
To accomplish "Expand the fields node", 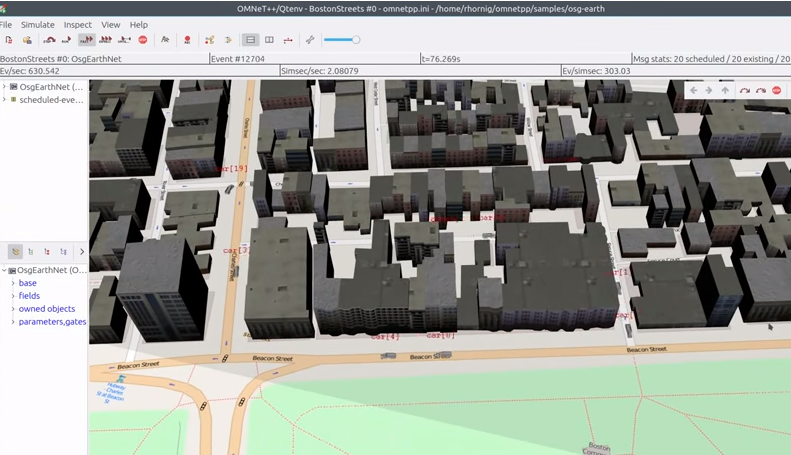I will (13, 296).
